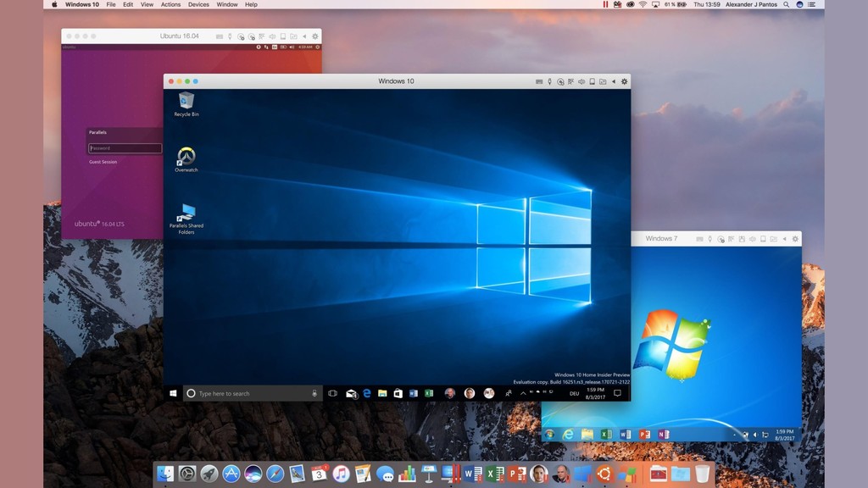Open the Ubuntu virtual machine icon in the Dock
The width and height of the screenshot is (868, 488).
tap(604, 474)
